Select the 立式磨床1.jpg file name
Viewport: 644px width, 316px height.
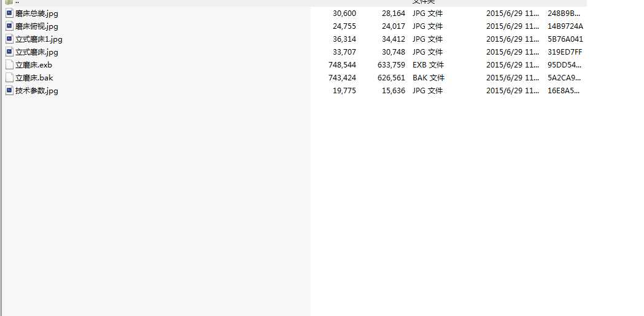[x=39, y=39]
